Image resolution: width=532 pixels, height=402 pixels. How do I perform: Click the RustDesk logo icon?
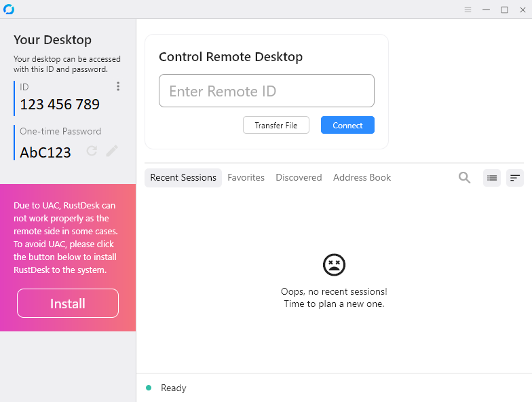[x=9, y=10]
